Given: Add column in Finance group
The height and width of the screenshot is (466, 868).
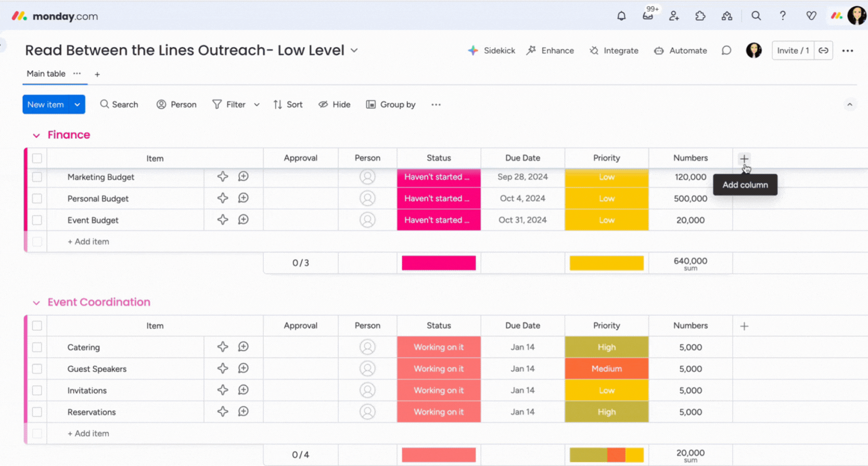Looking at the screenshot, I should [x=744, y=159].
